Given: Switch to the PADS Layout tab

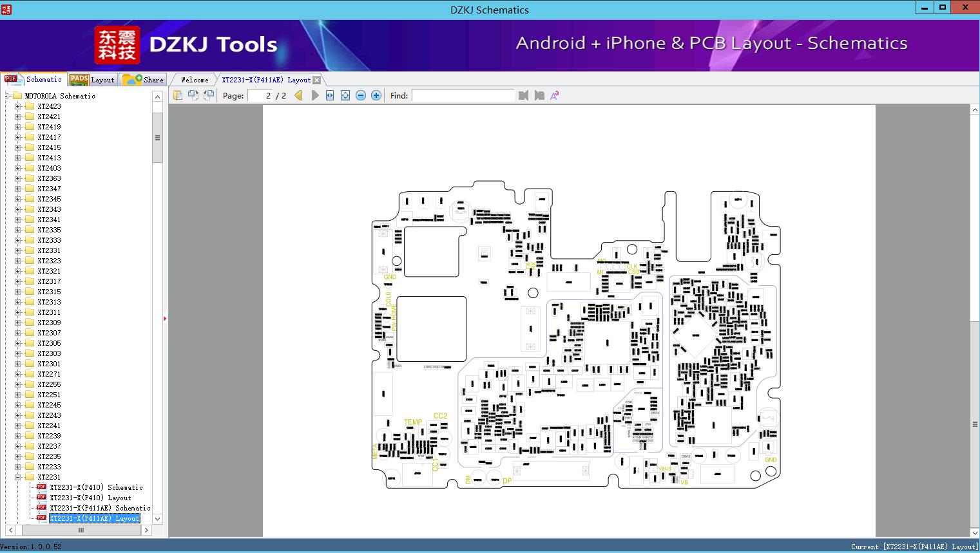Looking at the screenshot, I should [93, 79].
